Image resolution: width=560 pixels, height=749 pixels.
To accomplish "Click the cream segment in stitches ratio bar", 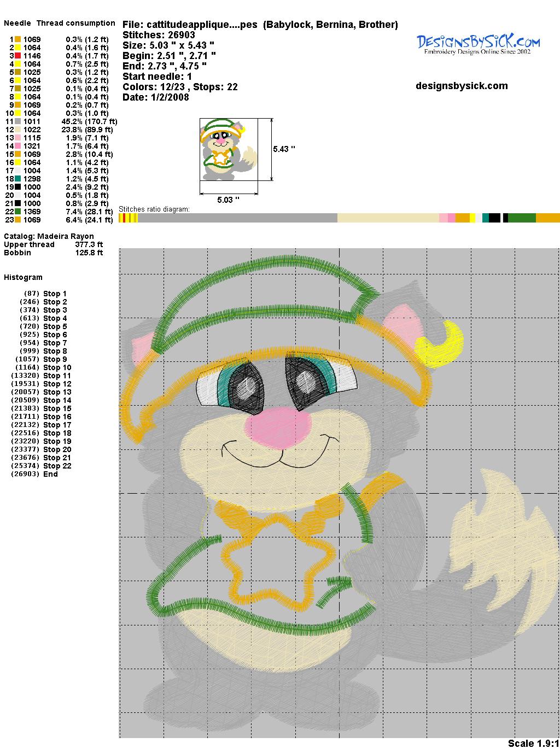I will click(387, 218).
